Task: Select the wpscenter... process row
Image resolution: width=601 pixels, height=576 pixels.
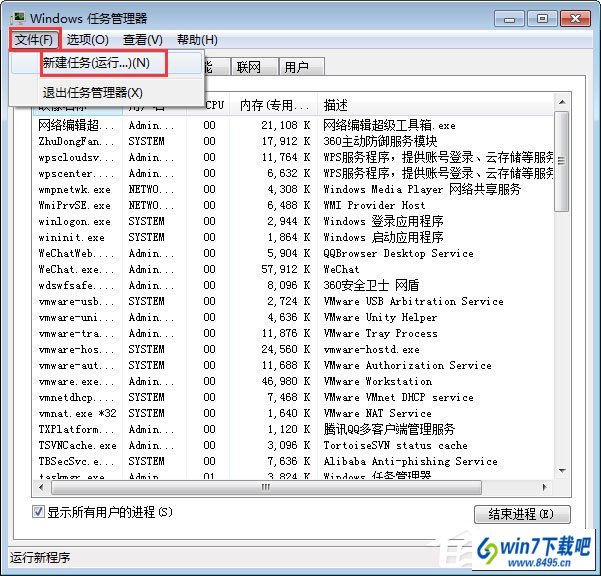Action: [293, 173]
